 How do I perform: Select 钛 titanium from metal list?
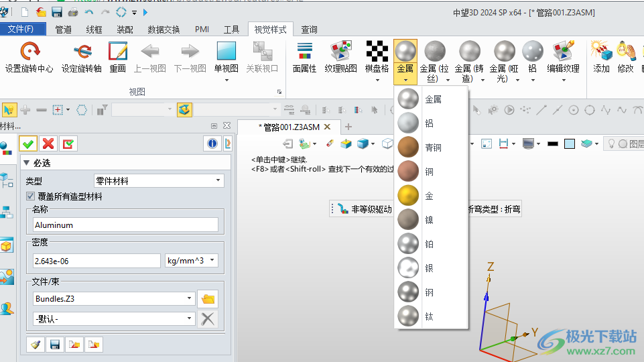pos(432,316)
